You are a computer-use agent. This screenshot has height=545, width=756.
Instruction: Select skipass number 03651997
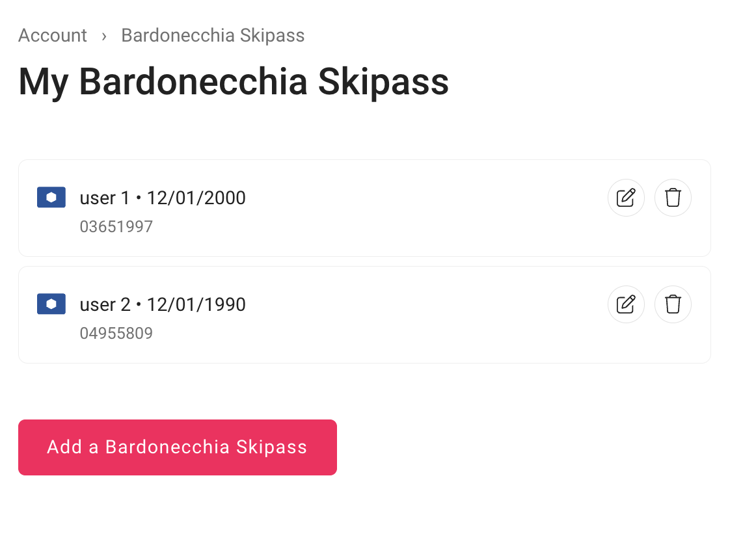click(116, 226)
